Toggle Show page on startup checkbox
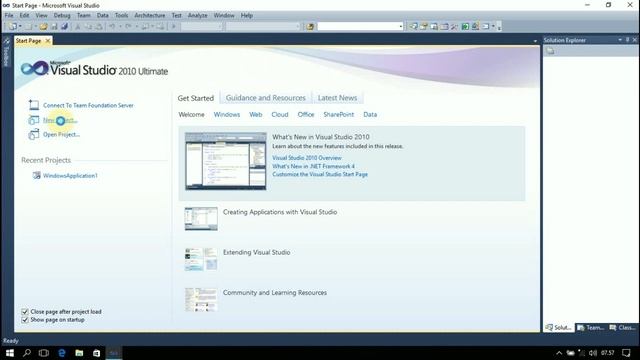The width and height of the screenshot is (640, 360). pos(25,320)
